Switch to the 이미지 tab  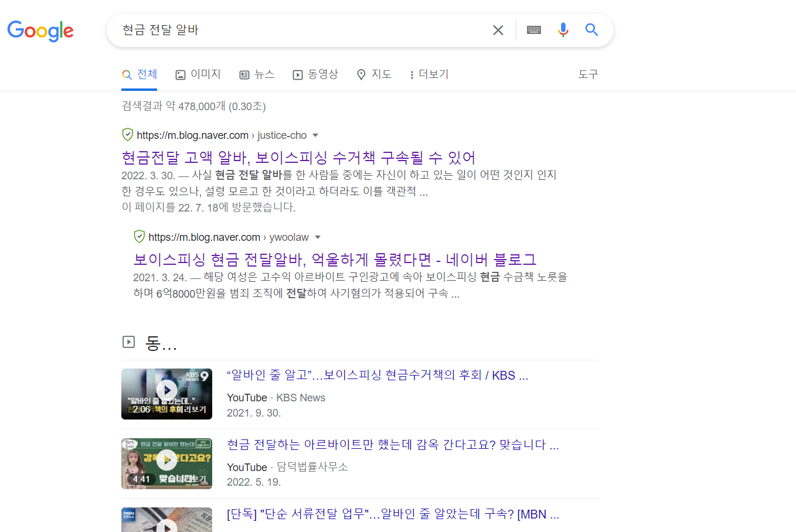point(198,74)
